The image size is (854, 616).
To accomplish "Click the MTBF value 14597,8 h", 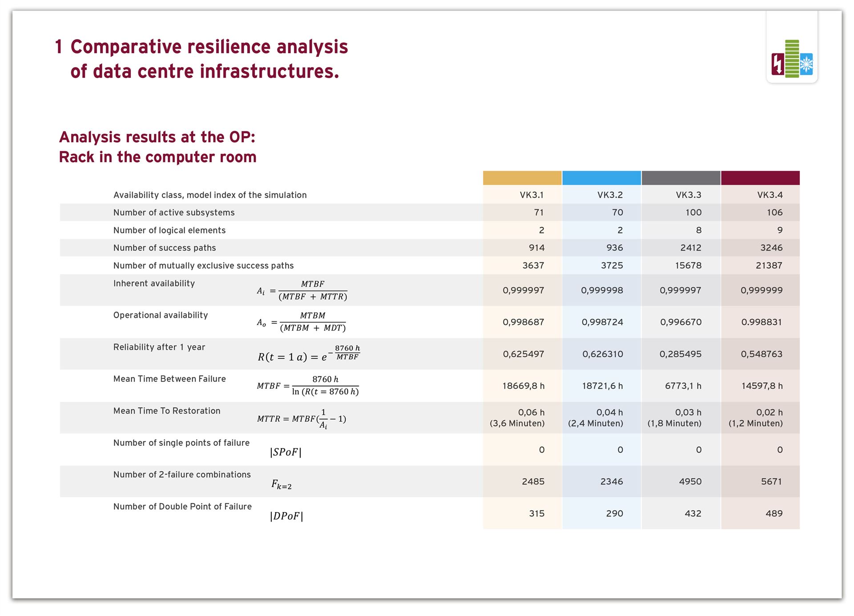I will [762, 386].
